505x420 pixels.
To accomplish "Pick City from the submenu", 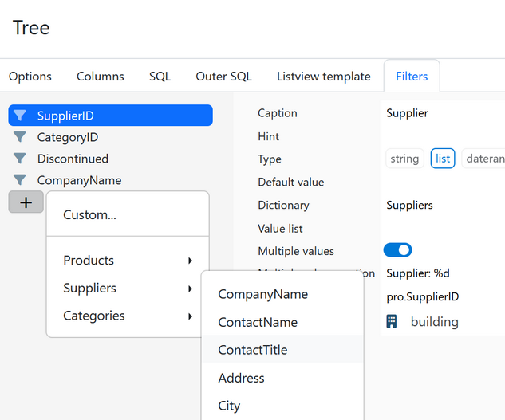I will (282, 406).
